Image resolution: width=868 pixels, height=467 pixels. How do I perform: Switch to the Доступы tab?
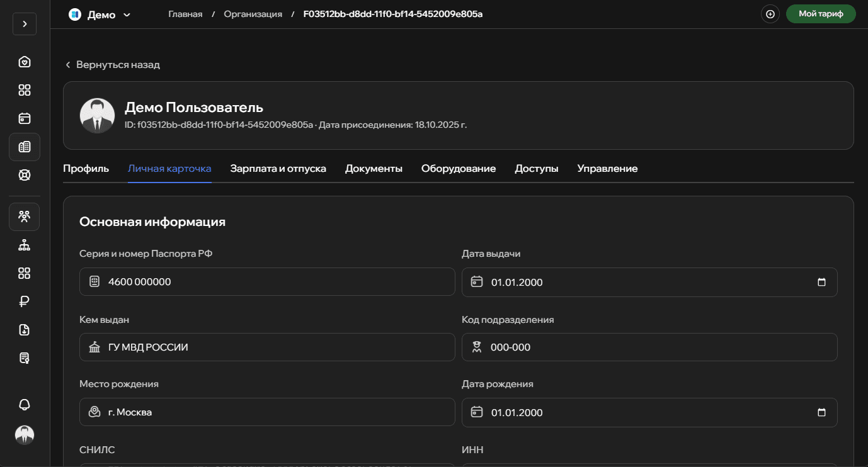coord(537,169)
